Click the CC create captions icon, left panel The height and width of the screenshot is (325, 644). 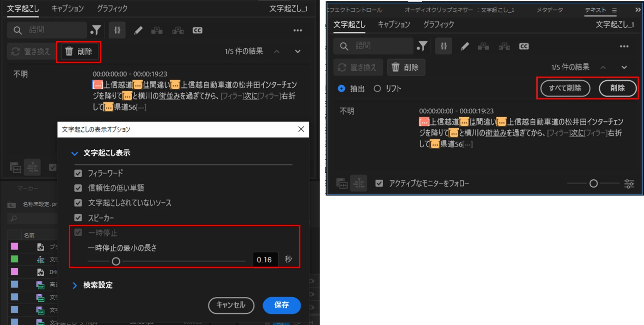[197, 31]
